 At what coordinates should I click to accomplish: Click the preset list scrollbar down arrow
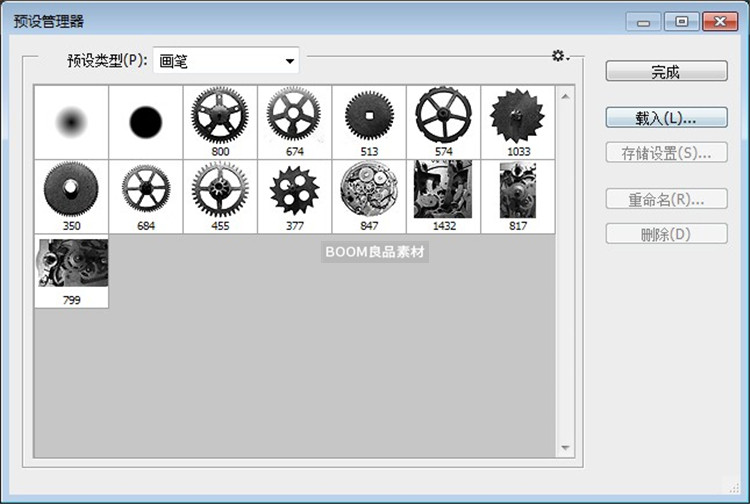point(565,448)
